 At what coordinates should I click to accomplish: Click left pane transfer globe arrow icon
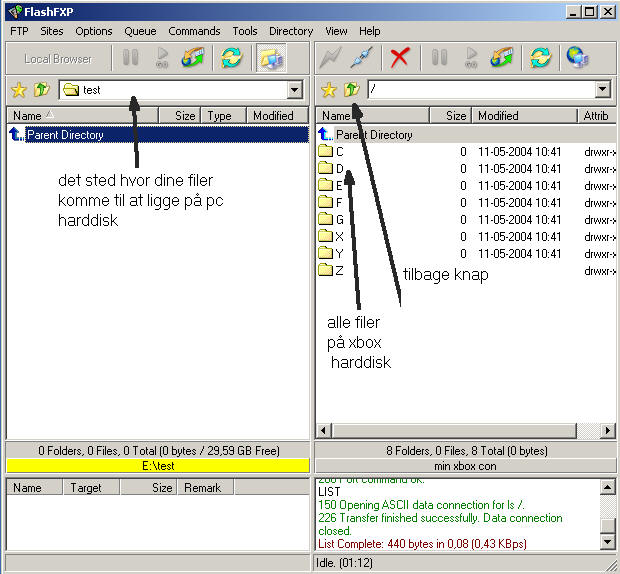point(193,58)
